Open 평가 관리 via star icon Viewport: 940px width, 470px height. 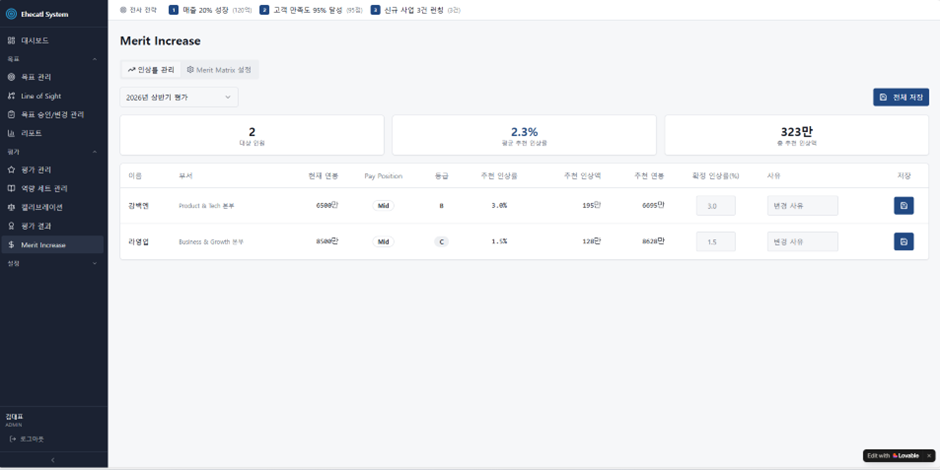tap(11, 170)
